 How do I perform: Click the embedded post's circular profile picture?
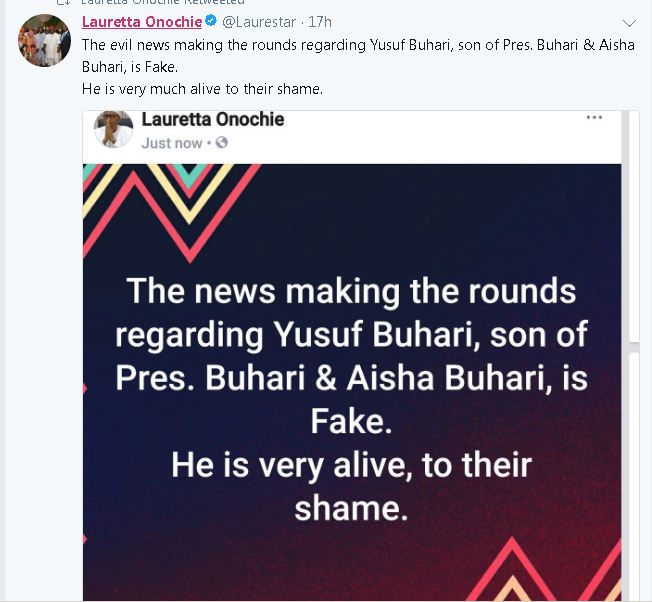(x=113, y=130)
